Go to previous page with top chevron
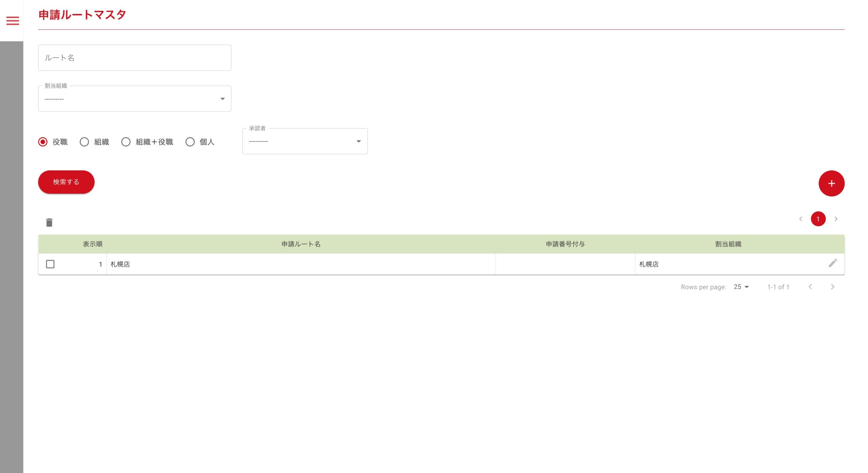Viewport: 868px width, 473px height. (801, 219)
